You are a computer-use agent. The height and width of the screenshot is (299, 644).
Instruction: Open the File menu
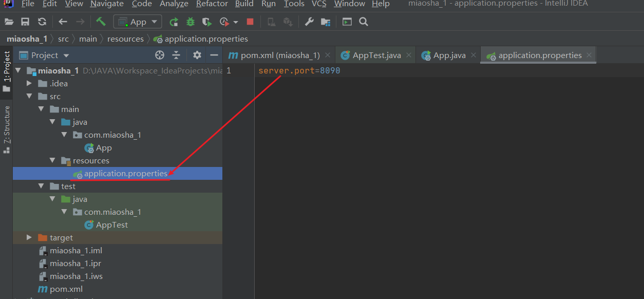click(28, 4)
